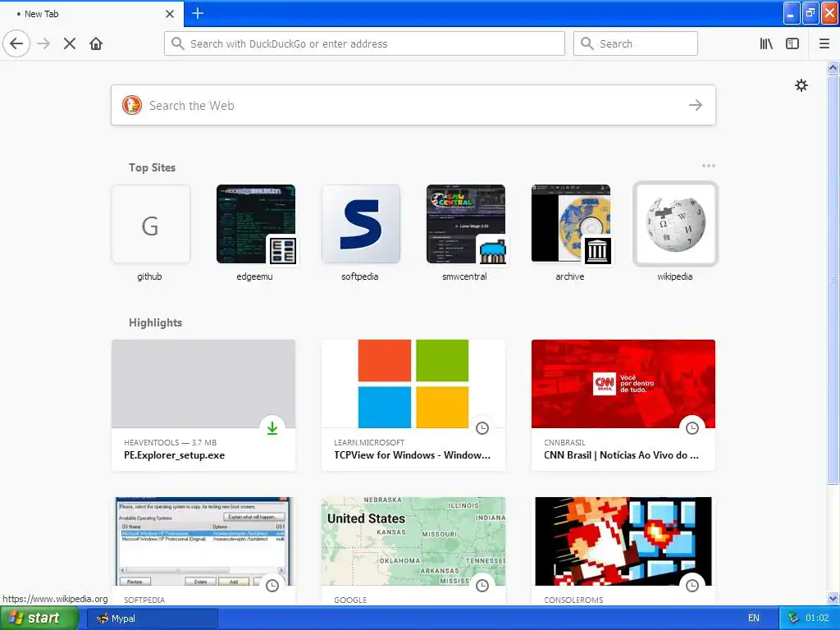Open Top Sites three-dot options menu

coord(708,166)
